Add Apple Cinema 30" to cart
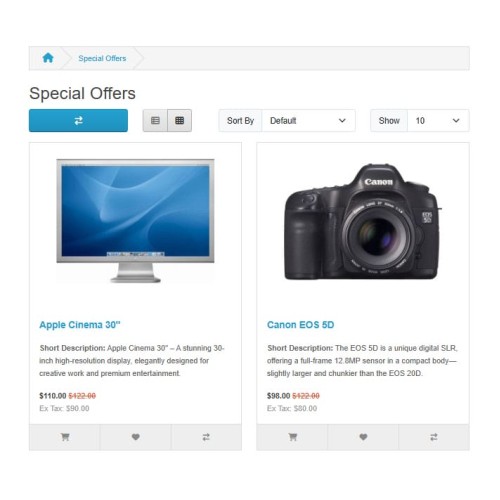This screenshot has width=500, height=500. point(65,437)
